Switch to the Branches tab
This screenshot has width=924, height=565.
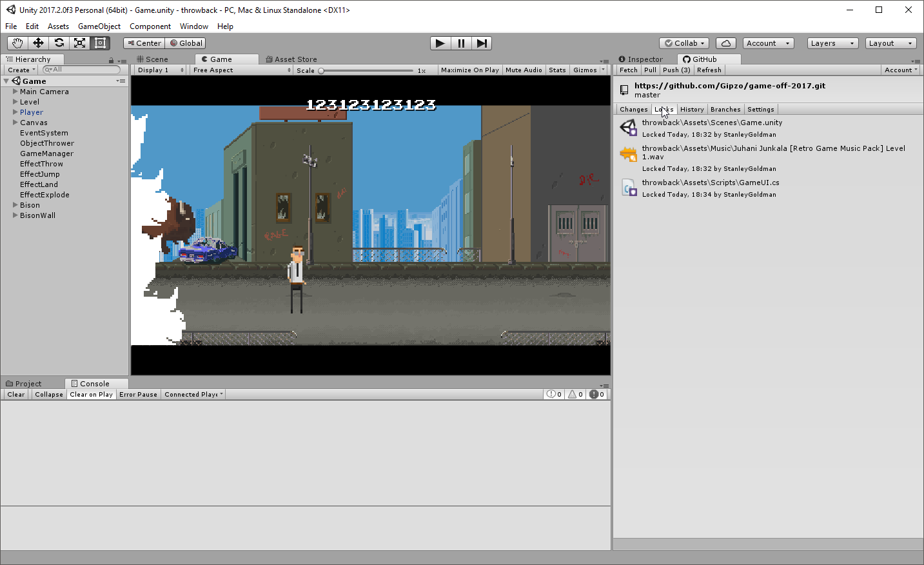pos(725,109)
